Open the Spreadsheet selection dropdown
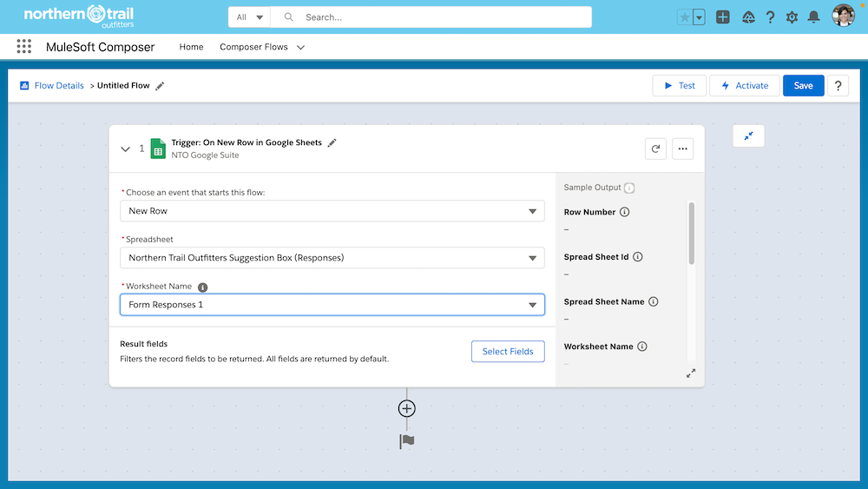This screenshot has height=489, width=868. tap(332, 258)
